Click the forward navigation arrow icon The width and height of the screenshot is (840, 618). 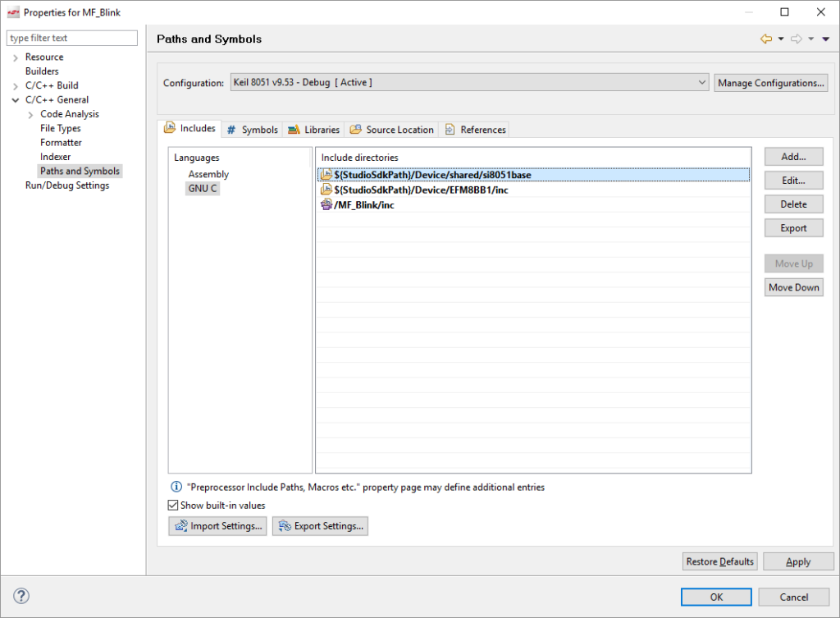tap(796, 39)
